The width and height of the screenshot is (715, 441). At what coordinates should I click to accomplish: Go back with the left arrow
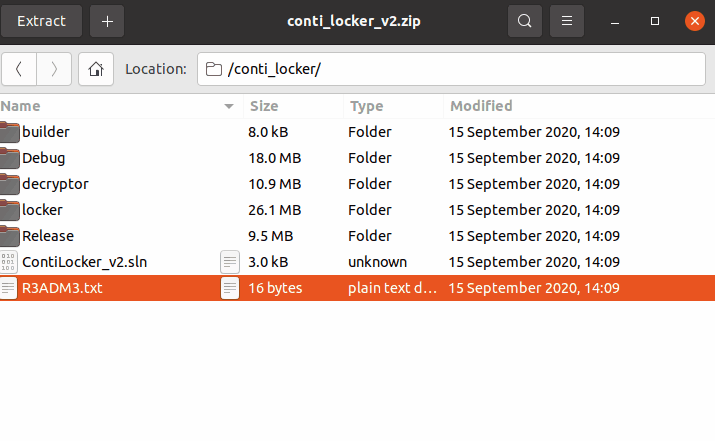coord(19,69)
